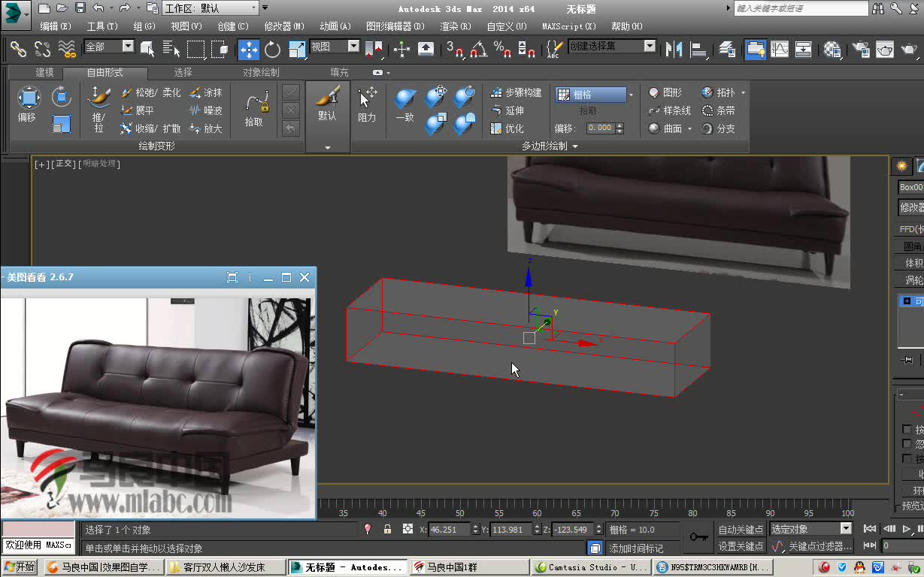Screen dimensions: 924x577
Task: Open the 视图 reference coordinate dropdown
Action: point(335,46)
